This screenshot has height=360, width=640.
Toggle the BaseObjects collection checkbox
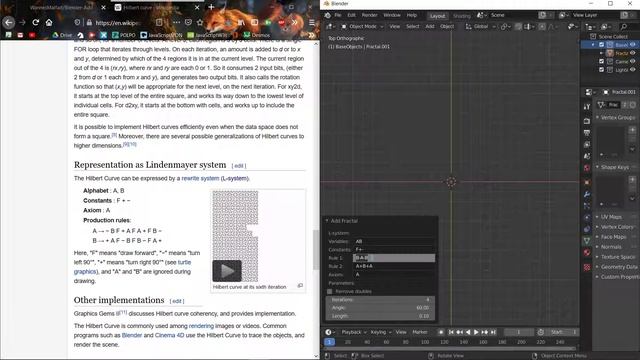coord(602,44)
